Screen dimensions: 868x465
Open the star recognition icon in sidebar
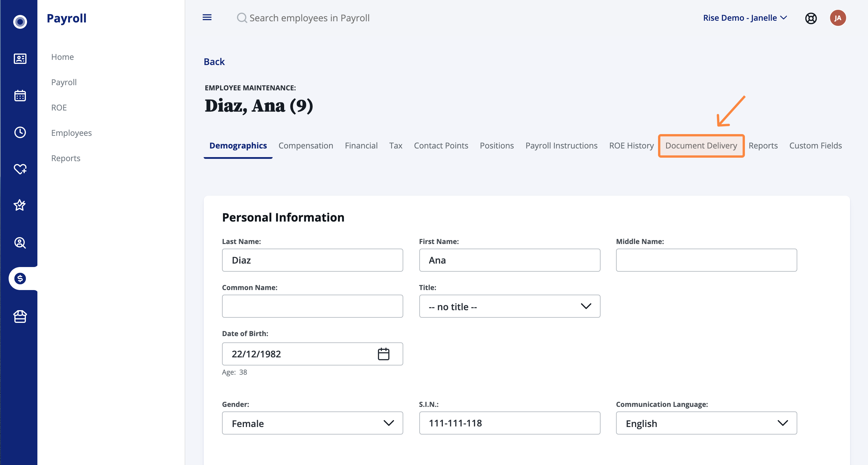(20, 205)
